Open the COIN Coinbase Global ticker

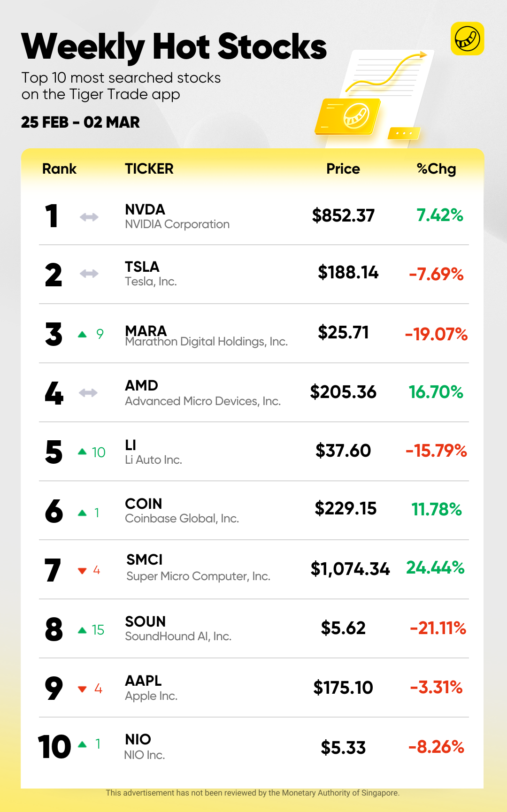coord(144,504)
